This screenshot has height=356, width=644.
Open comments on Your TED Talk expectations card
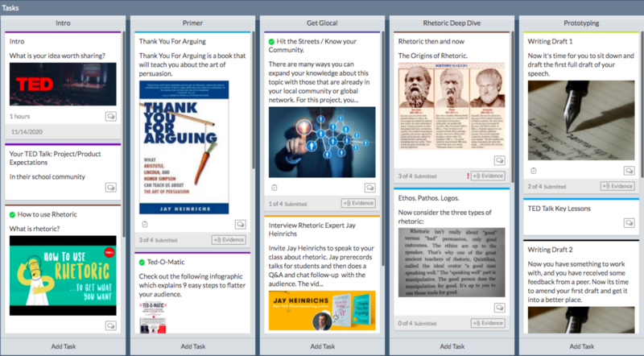[110, 187]
